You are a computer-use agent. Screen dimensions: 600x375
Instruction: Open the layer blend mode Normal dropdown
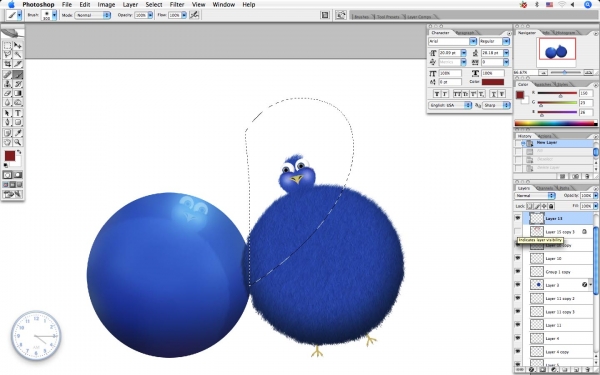click(x=535, y=196)
